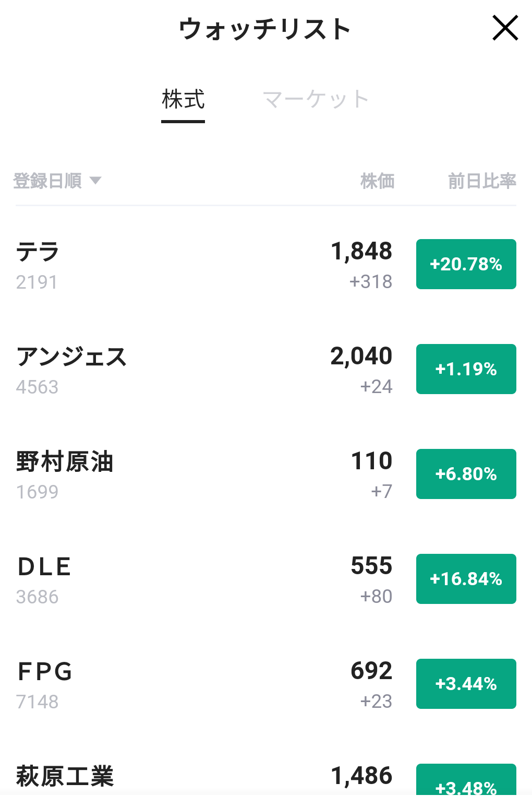Screen dimensions: 532x807
Task: Tap the +16.84% change badge
Action: click(x=466, y=579)
